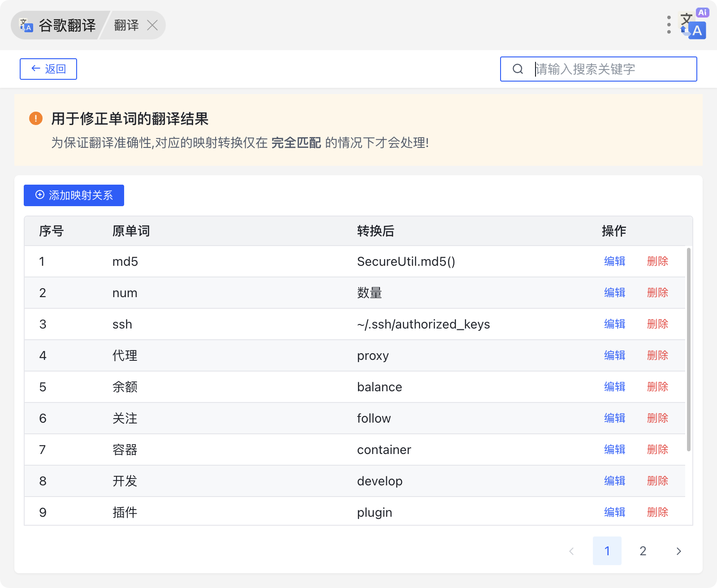
Task: Edit the num mapping row
Action: [x=614, y=293]
